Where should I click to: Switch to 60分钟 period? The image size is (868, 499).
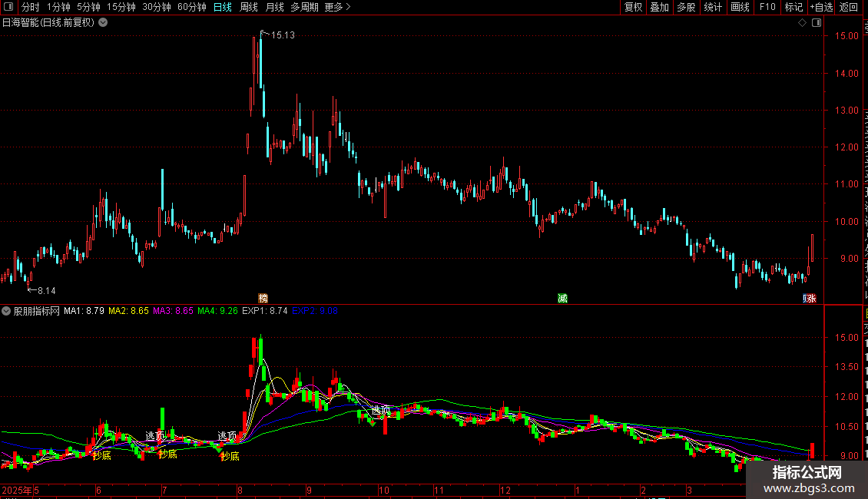(x=191, y=7)
